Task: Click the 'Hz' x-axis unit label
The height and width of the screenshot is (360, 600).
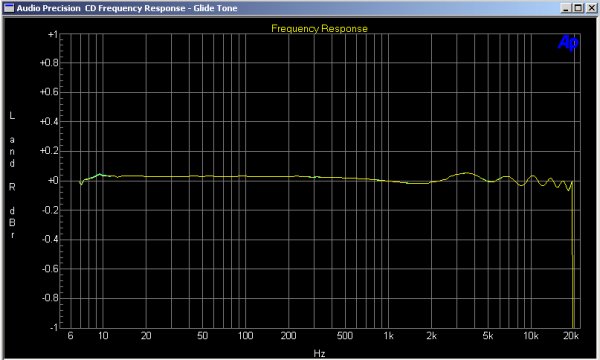Action: pos(319,353)
